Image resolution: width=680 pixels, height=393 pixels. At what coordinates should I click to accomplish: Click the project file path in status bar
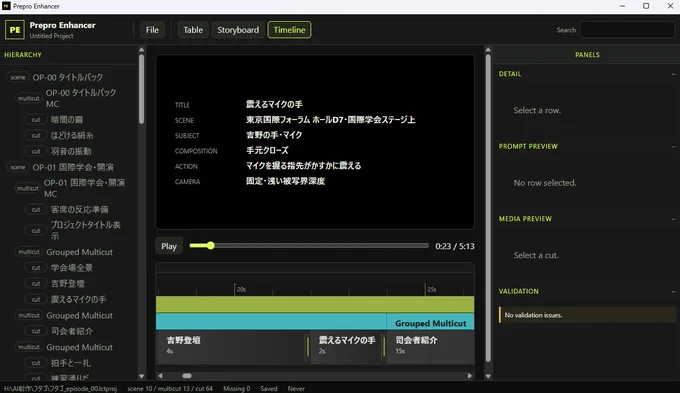pos(61,389)
